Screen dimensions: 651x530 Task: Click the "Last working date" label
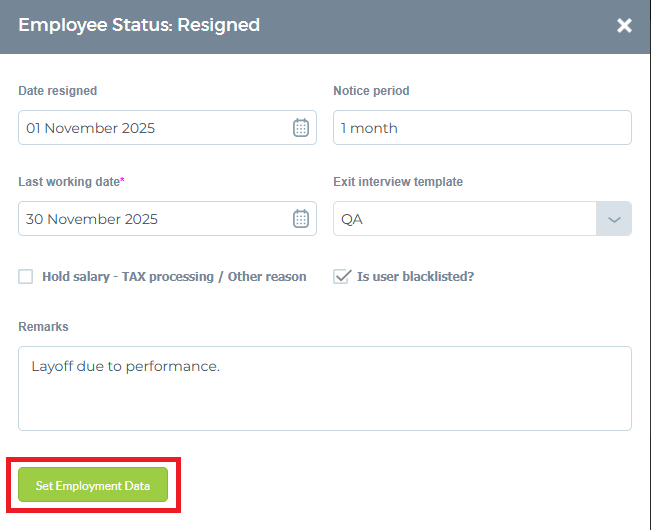69,182
